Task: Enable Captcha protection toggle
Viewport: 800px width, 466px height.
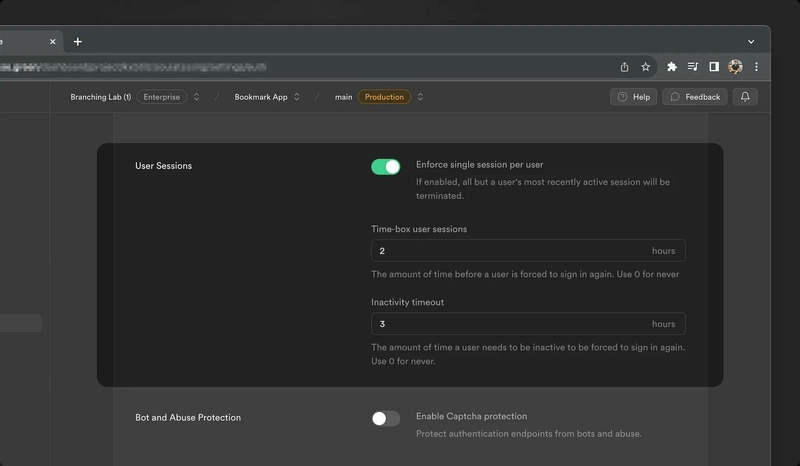Action: 386,419
